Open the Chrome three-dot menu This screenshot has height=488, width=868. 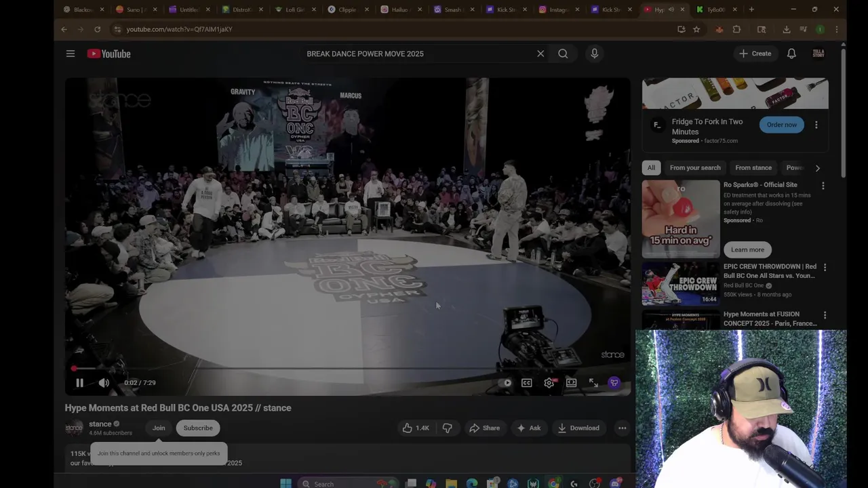(x=837, y=29)
